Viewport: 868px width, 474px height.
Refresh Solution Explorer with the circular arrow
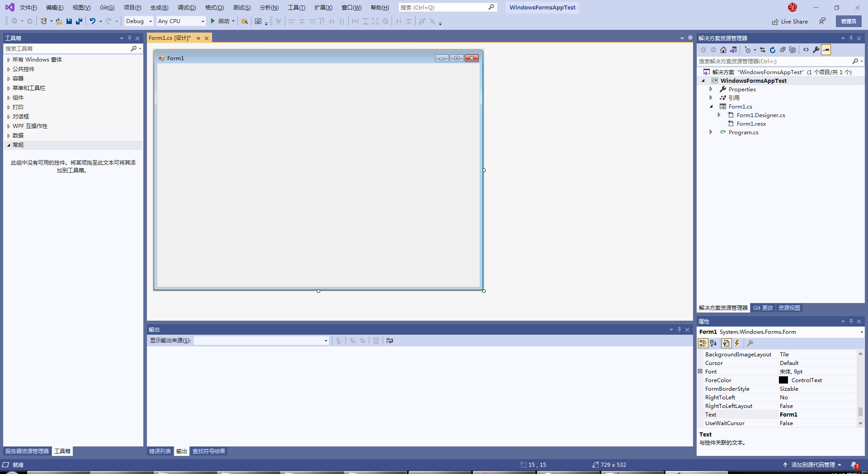[x=773, y=50]
